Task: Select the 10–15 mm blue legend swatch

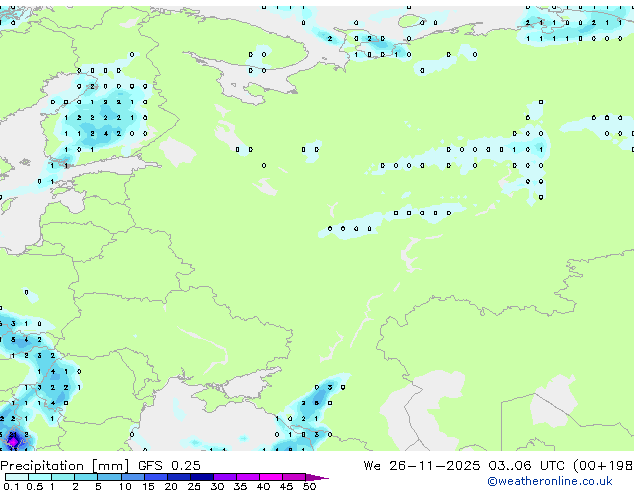Action: [133, 477]
